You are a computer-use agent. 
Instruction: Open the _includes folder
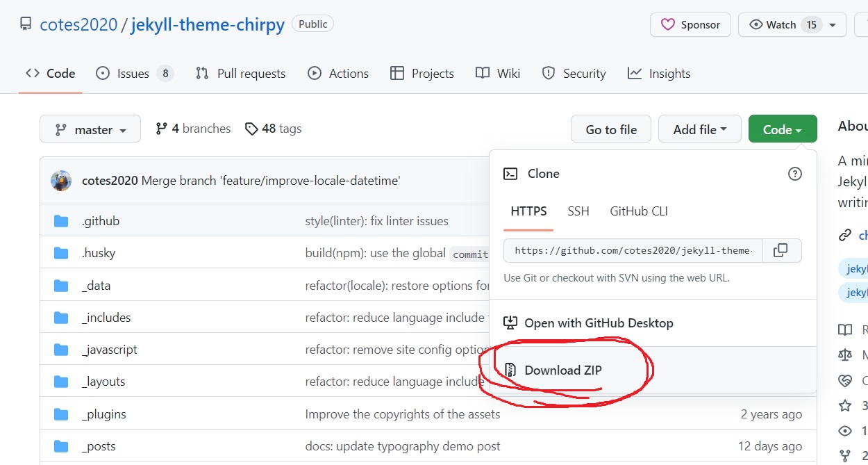[106, 318]
